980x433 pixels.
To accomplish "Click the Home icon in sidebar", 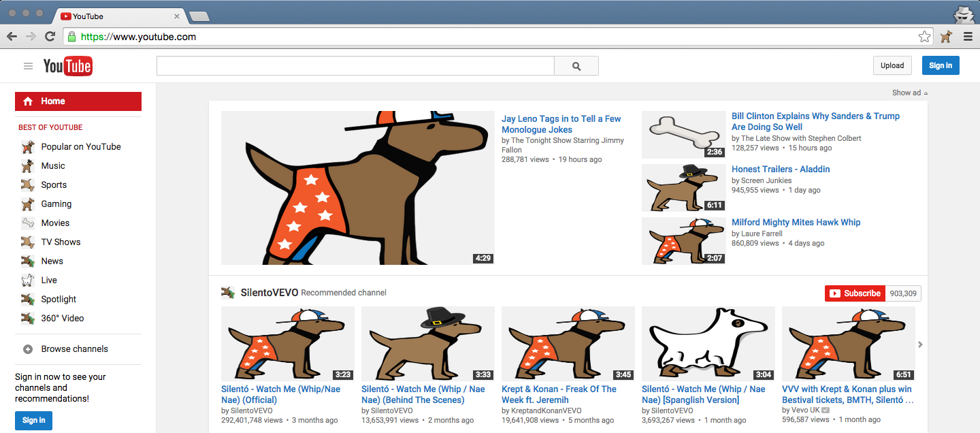I will pos(28,101).
